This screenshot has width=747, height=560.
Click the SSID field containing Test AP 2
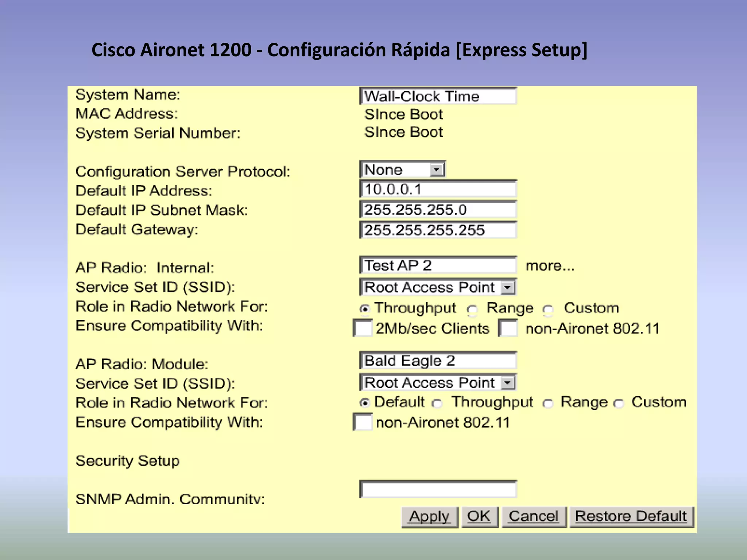click(438, 265)
